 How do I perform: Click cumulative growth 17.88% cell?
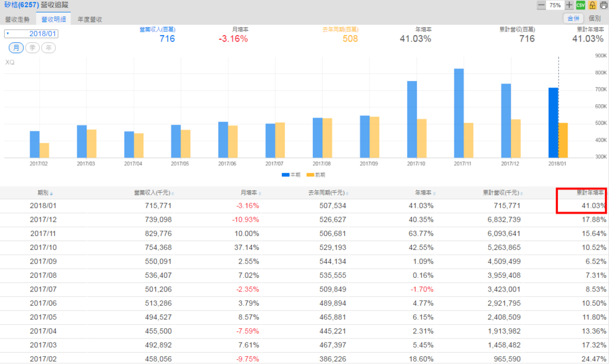coord(594,219)
